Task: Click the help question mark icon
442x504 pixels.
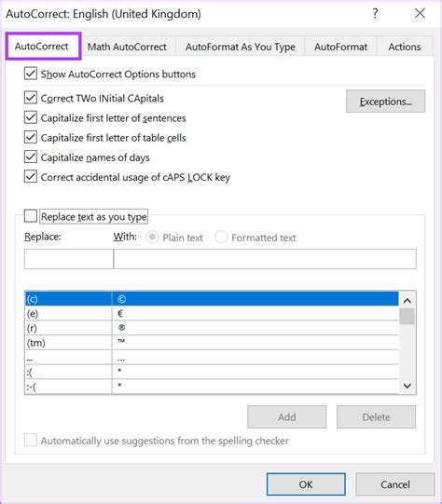Action: pos(375,13)
